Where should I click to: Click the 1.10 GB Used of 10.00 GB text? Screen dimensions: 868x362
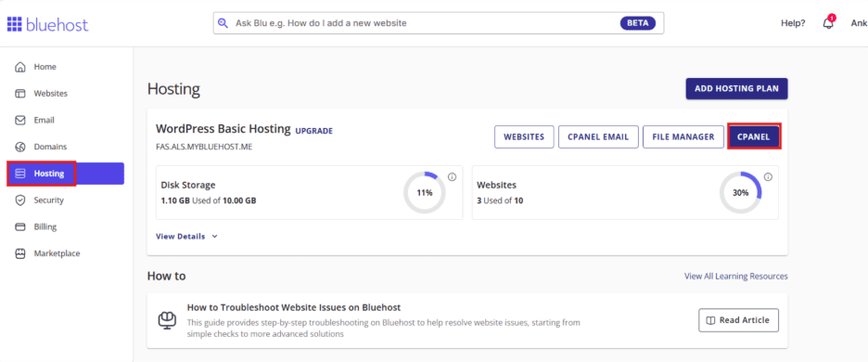tap(209, 200)
